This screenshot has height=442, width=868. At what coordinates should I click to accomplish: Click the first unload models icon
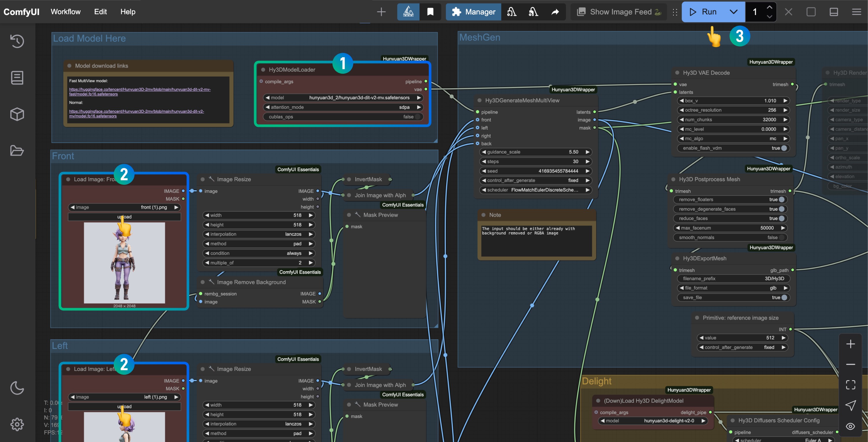(x=512, y=12)
